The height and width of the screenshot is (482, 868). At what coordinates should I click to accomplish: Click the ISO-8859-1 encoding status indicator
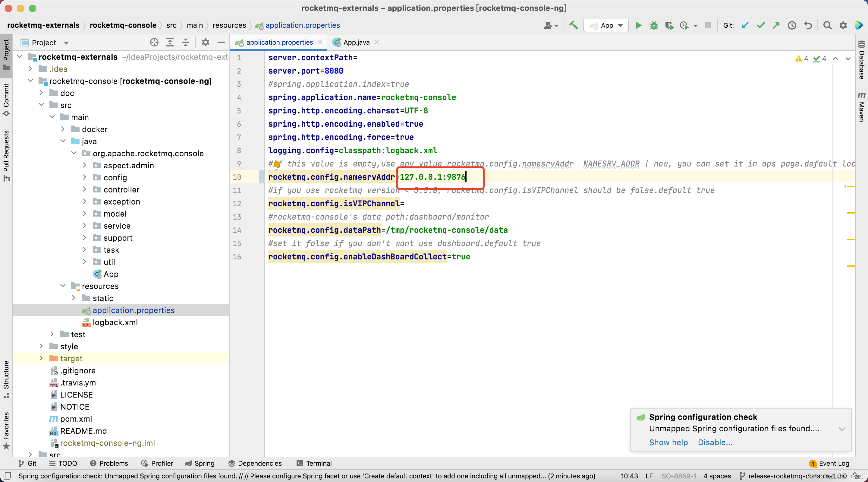[678, 476]
